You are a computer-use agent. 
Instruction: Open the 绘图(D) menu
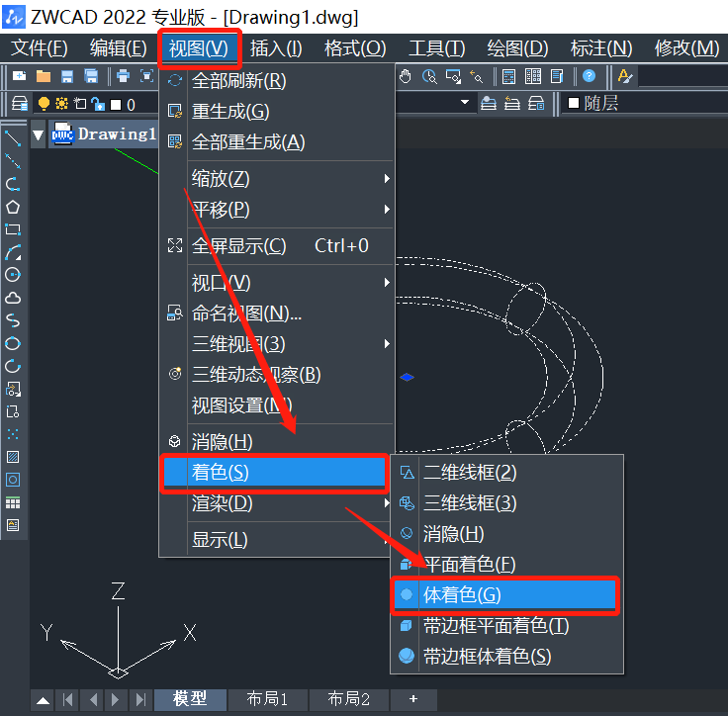(x=517, y=47)
